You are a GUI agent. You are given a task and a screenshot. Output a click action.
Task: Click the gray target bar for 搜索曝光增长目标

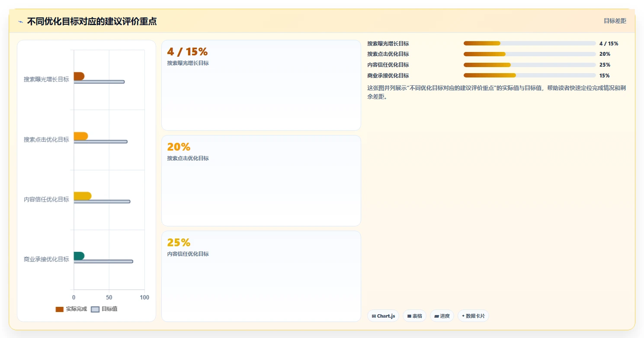[x=99, y=82]
